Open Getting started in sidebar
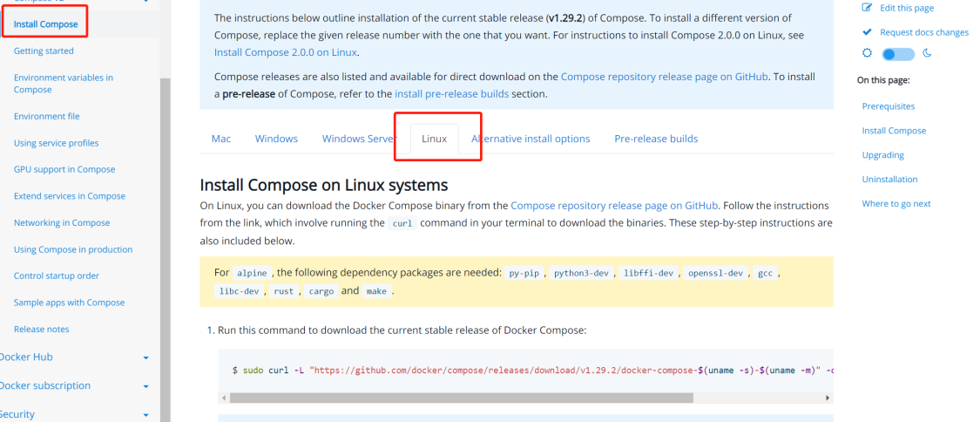This screenshot has width=980, height=422. click(x=44, y=51)
